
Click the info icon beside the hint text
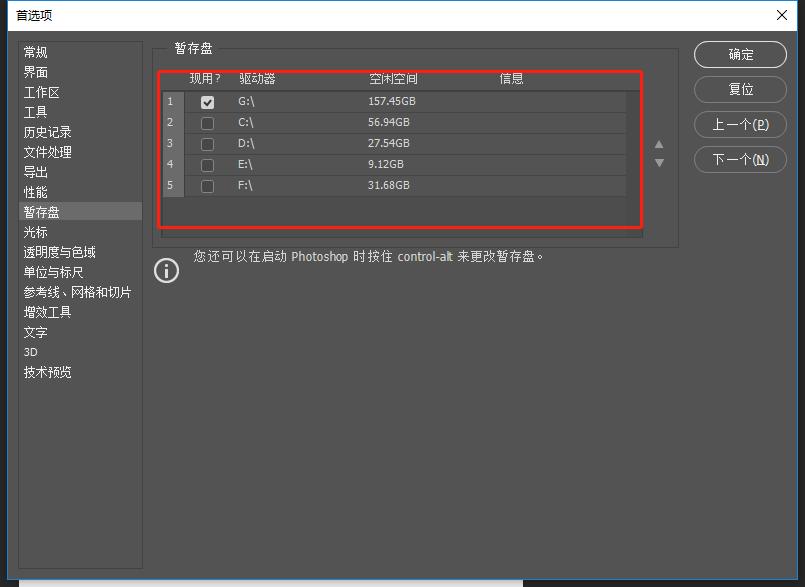click(x=166, y=270)
